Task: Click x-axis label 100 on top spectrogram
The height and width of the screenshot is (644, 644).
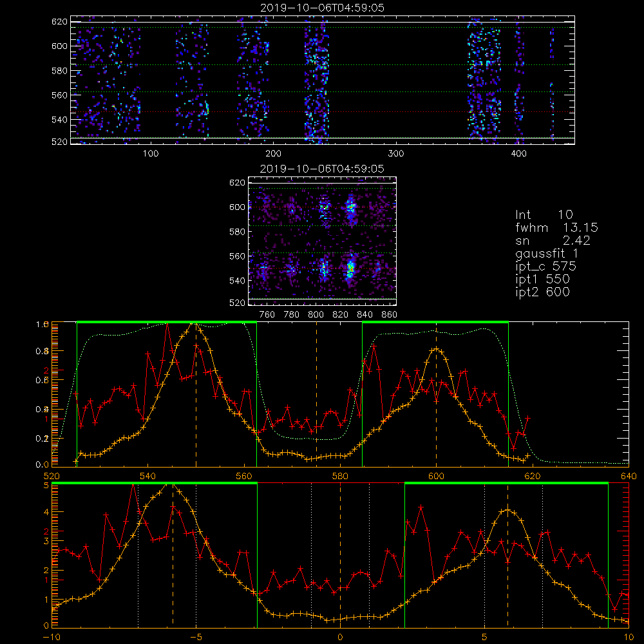Action: [x=151, y=154]
